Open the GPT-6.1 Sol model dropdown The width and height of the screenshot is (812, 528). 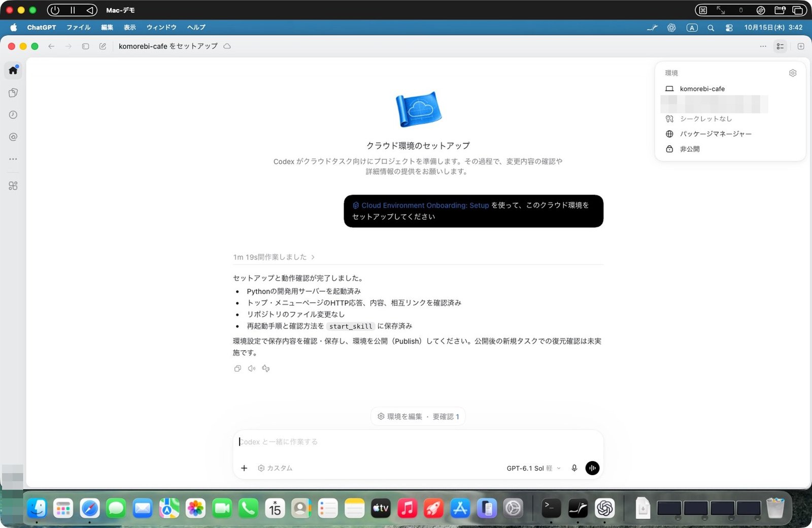tap(533, 468)
